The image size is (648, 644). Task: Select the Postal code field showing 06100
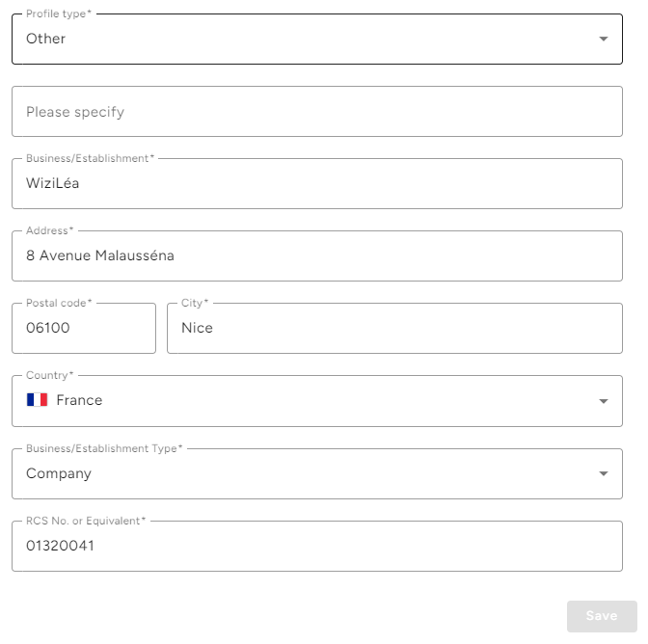83,329
